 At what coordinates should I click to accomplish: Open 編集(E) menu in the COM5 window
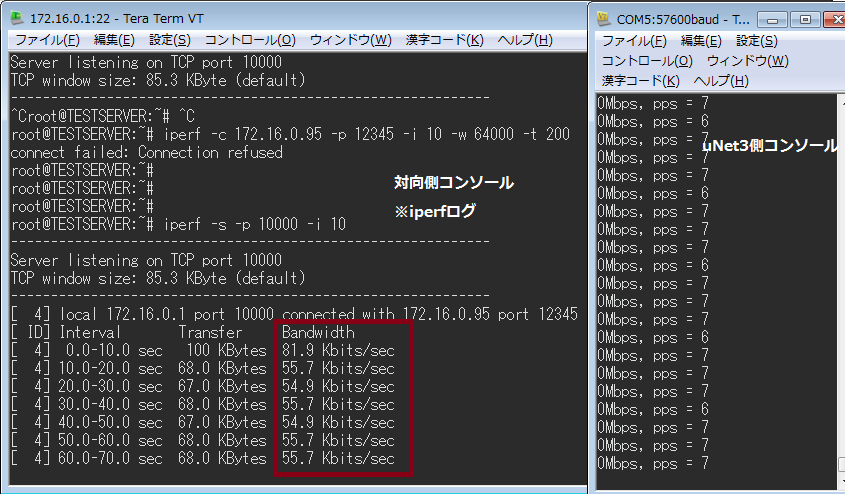pos(701,41)
